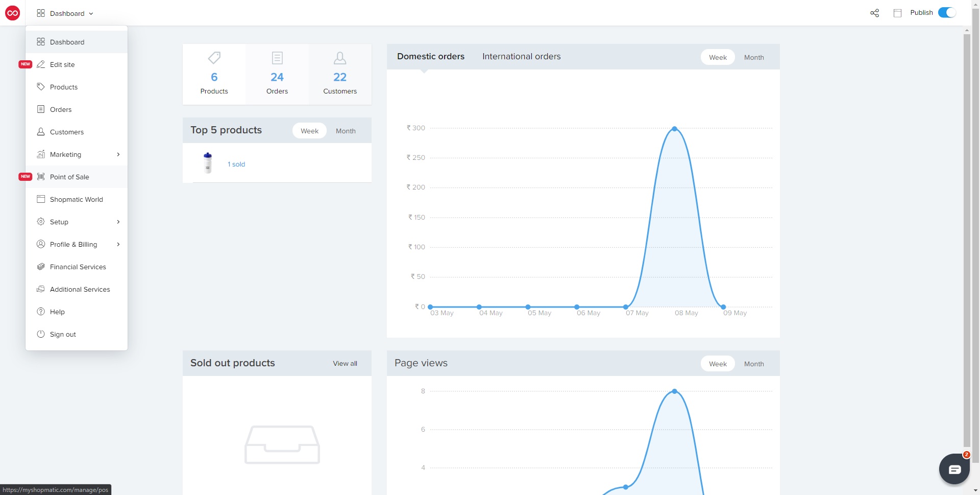
Task: Open Help from the menu
Action: coord(77,312)
